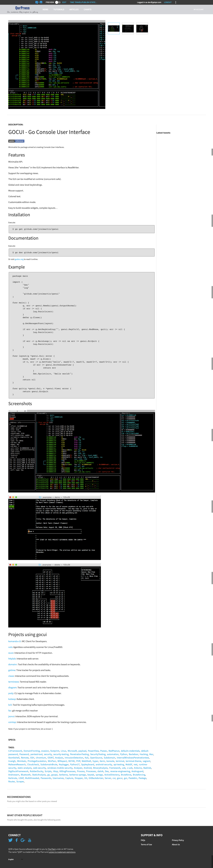This screenshot has height=868, width=213.
Task: Click the QOR admin logo icon
Action: [39, 2]
